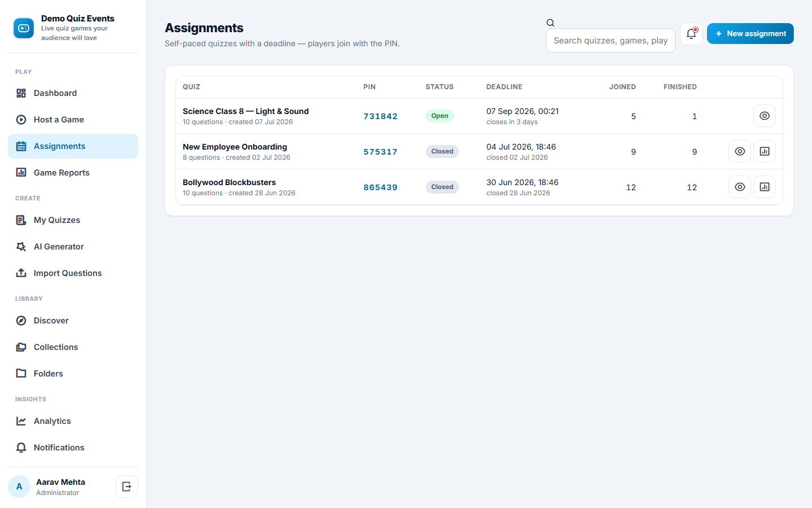812x508 pixels.
Task: Click the search magnifier icon
Action: click(550, 23)
